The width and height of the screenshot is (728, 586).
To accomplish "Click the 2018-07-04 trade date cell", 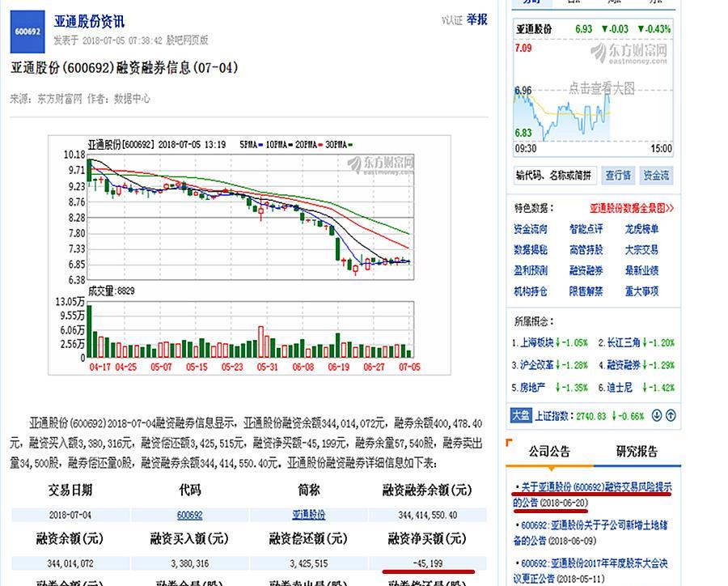I will tap(70, 515).
